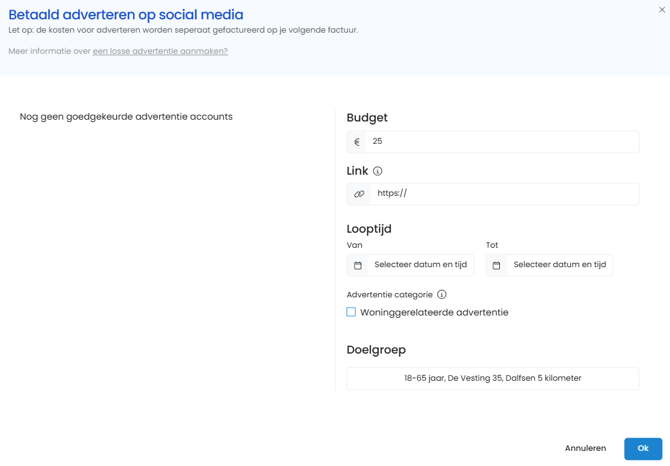
Task: Open 'een losse advertentie aanmaken?' link
Action: click(160, 51)
